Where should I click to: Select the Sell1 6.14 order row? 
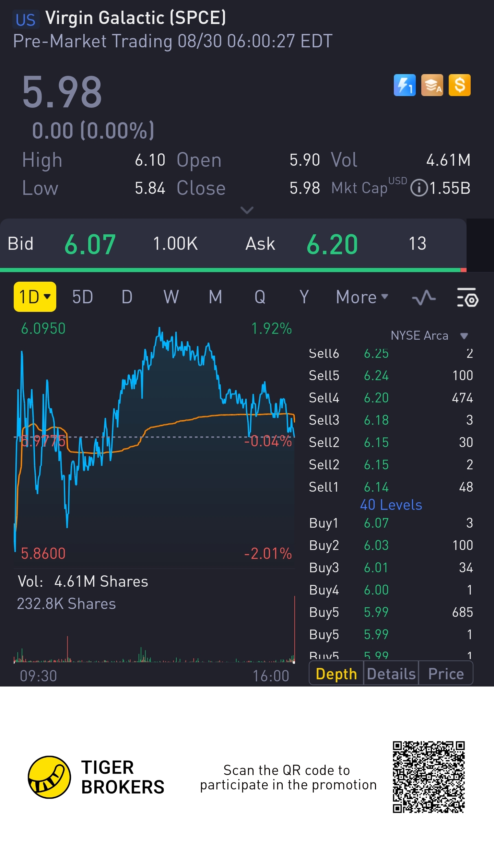pos(391,487)
